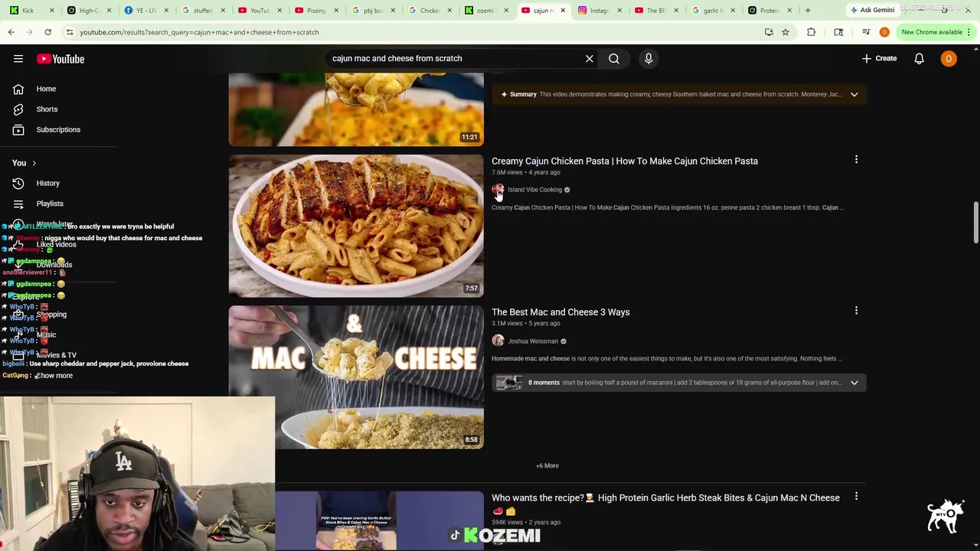
Task: Click the Mac & Cheese thumbnail
Action: tap(356, 377)
